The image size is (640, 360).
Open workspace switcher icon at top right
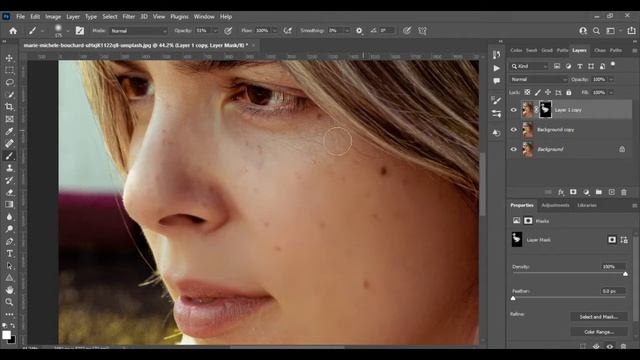(611, 31)
